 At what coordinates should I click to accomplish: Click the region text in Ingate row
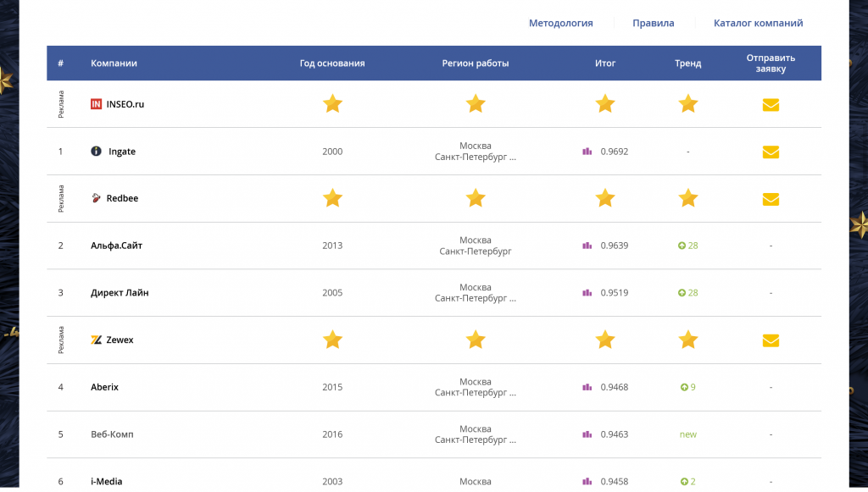click(476, 151)
